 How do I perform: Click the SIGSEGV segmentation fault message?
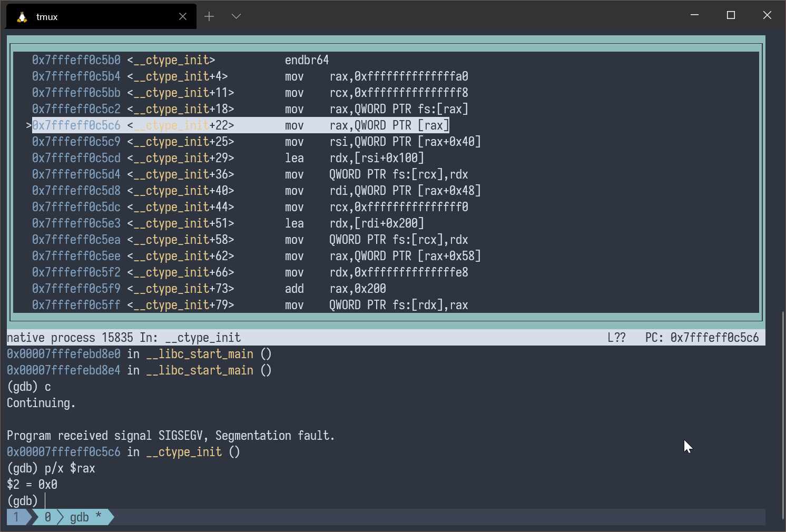tap(171, 436)
